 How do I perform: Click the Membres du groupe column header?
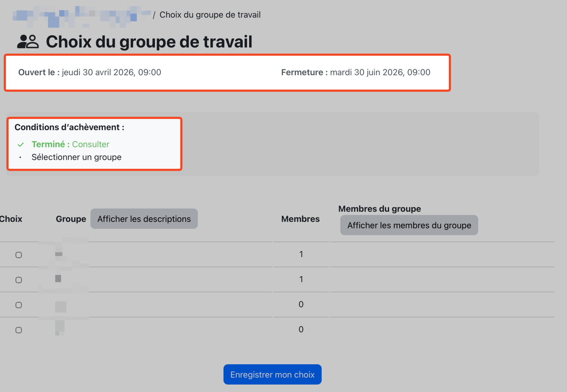pyautogui.click(x=380, y=209)
